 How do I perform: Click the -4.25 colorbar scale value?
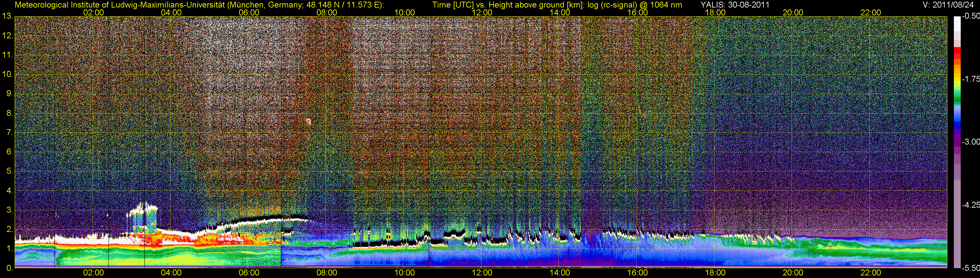(x=971, y=205)
